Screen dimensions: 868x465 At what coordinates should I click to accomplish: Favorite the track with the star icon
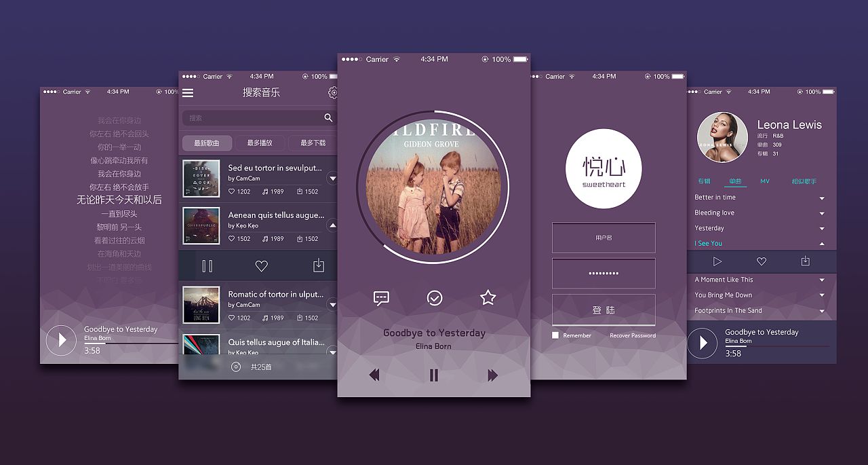tap(488, 297)
